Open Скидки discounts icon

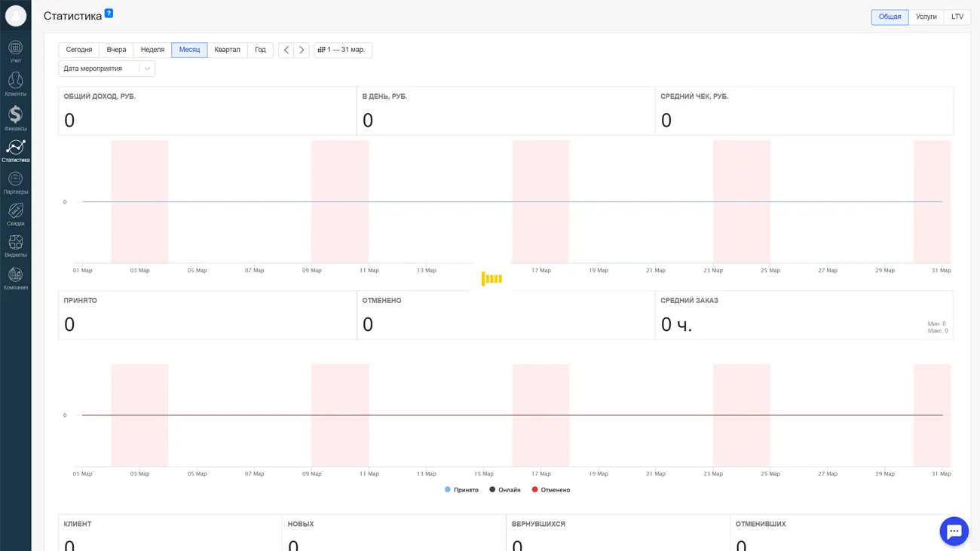(15, 214)
